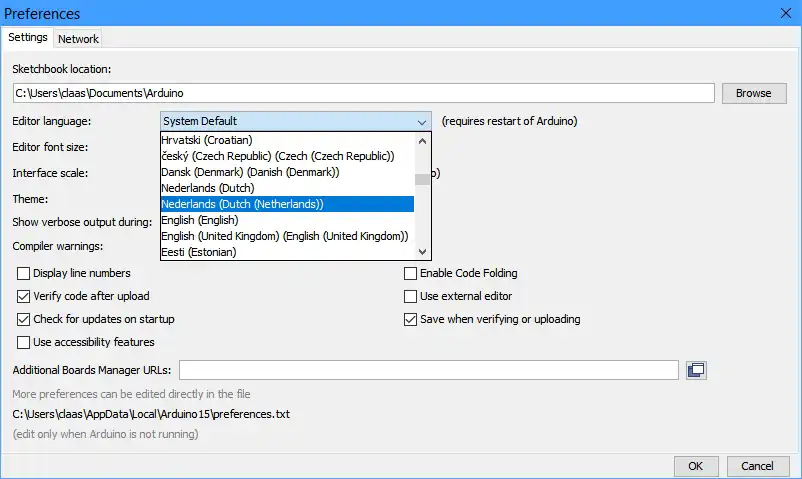
Task: Open the Additional Boards Manager URLs editor icon
Action: pyautogui.click(x=696, y=370)
